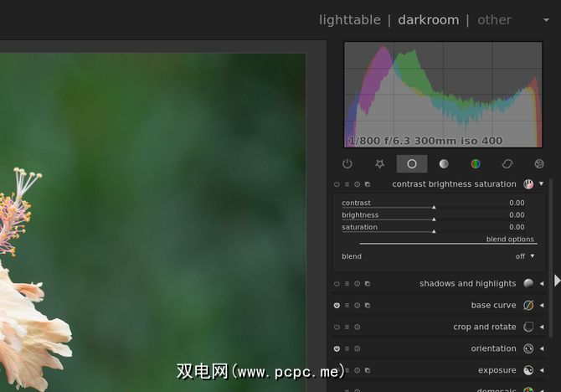
Task: Open presets menu for contrast brightness saturation
Action: 347,184
